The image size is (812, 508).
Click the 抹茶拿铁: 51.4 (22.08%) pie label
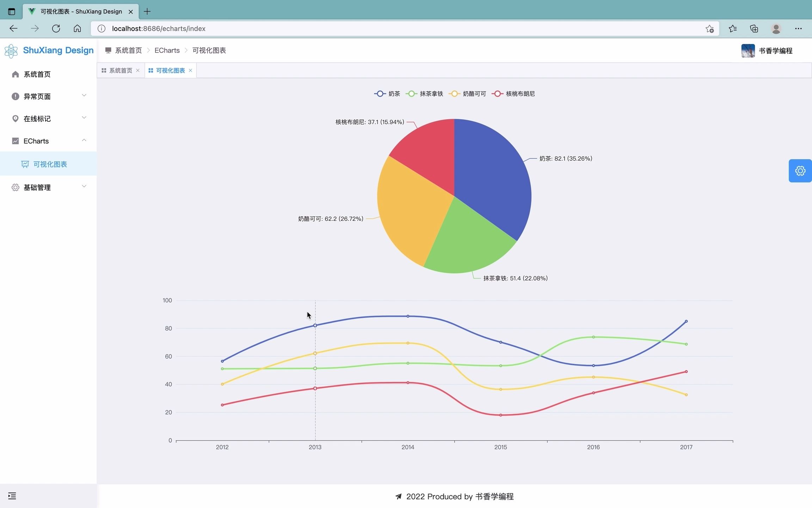515,278
